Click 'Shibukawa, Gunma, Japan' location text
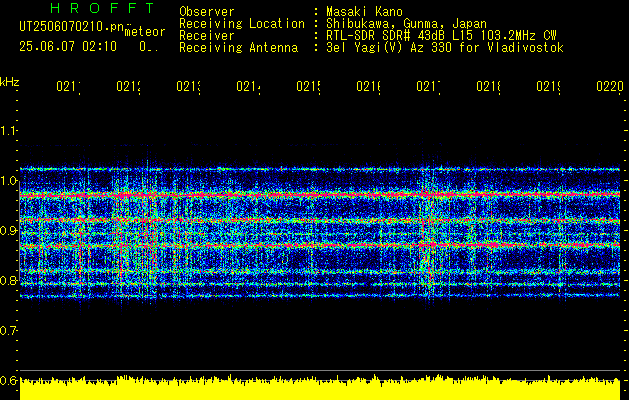This screenshot has width=629, height=400. pyautogui.click(x=406, y=24)
